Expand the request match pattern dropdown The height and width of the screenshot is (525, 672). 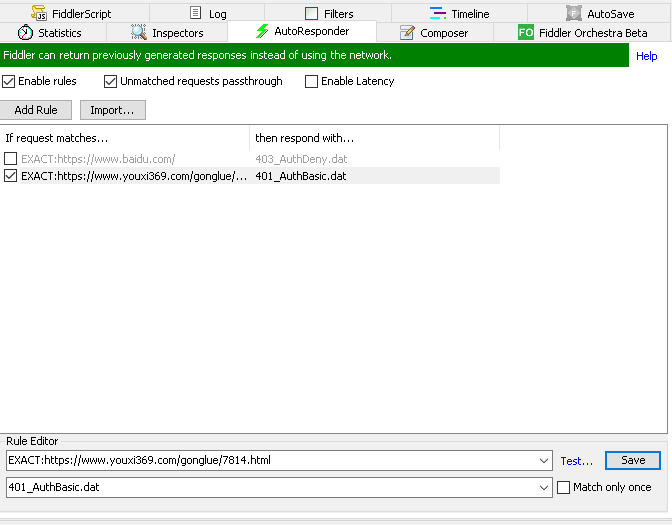(x=544, y=461)
